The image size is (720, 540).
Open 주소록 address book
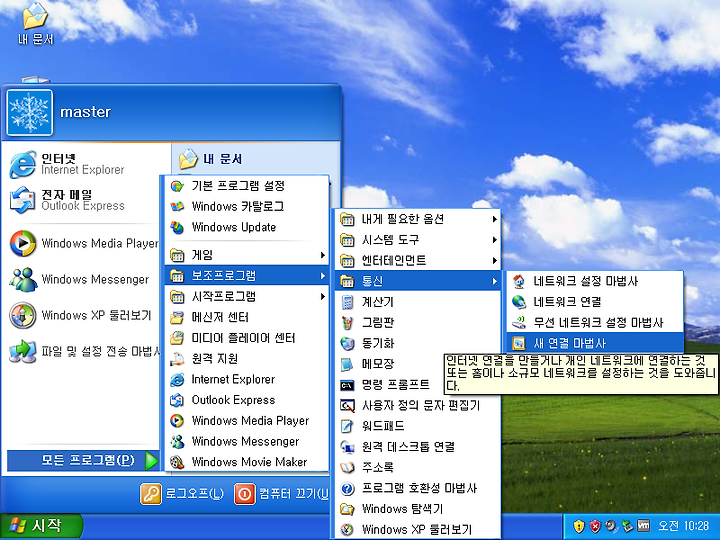tap(418, 467)
